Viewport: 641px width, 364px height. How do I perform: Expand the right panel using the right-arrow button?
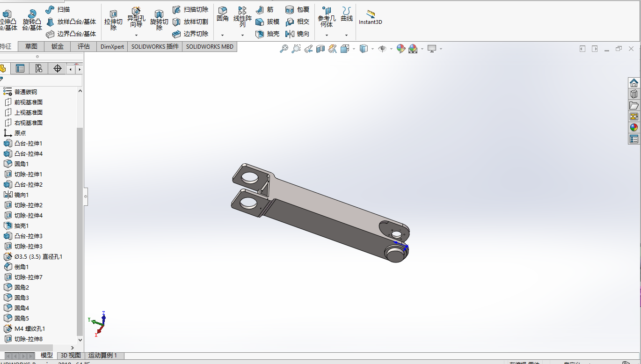pos(595,49)
